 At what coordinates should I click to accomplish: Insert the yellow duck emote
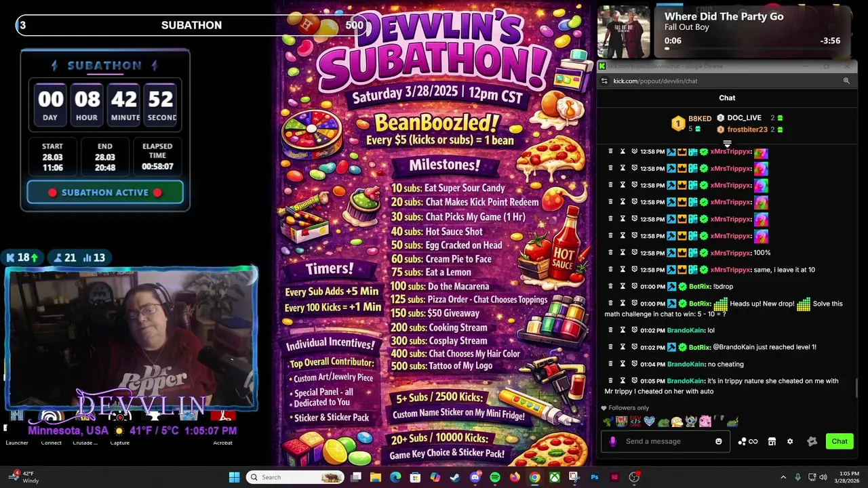coord(677,422)
